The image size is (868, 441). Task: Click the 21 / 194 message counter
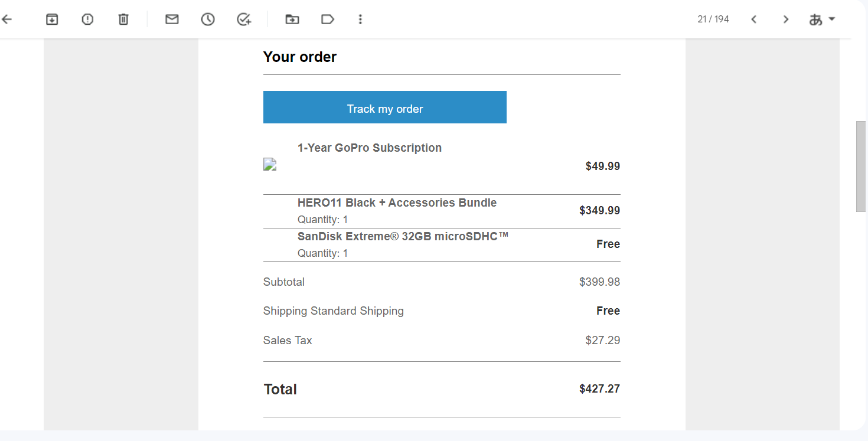pos(713,19)
